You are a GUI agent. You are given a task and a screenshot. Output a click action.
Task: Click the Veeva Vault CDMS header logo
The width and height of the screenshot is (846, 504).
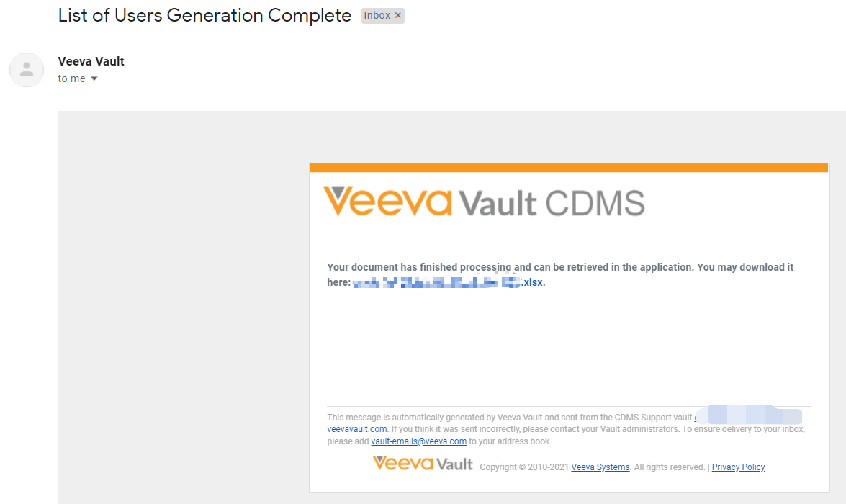tap(484, 202)
